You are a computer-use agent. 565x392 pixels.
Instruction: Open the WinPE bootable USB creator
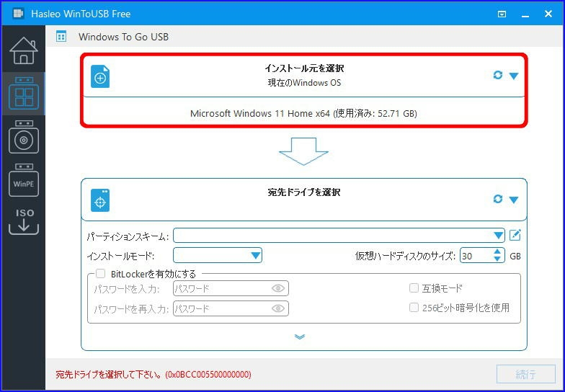pos(24,180)
